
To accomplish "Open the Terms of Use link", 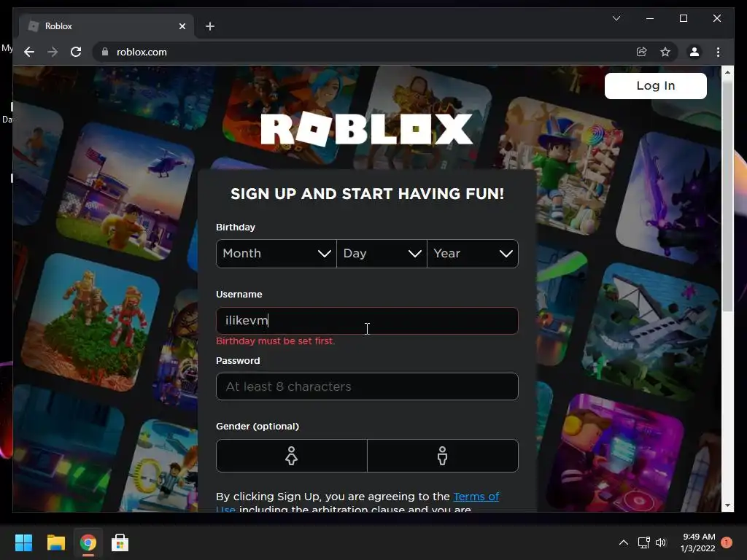I will click(x=476, y=496).
